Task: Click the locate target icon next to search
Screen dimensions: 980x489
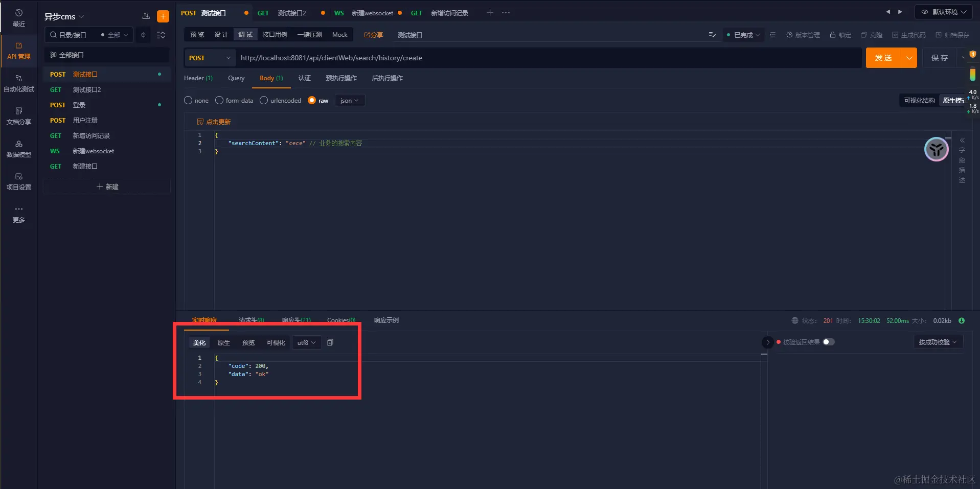Action: tap(144, 35)
